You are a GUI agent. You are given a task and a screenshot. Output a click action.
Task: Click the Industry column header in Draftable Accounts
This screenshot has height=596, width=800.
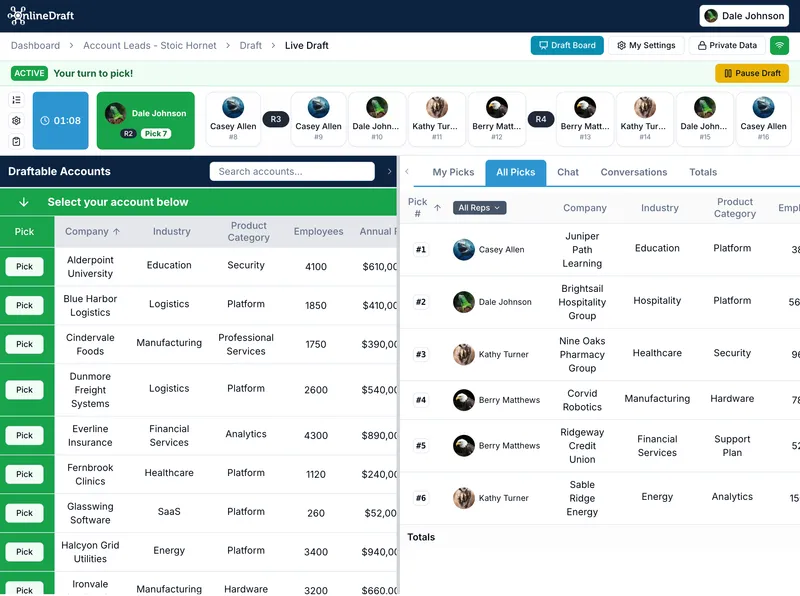click(171, 232)
